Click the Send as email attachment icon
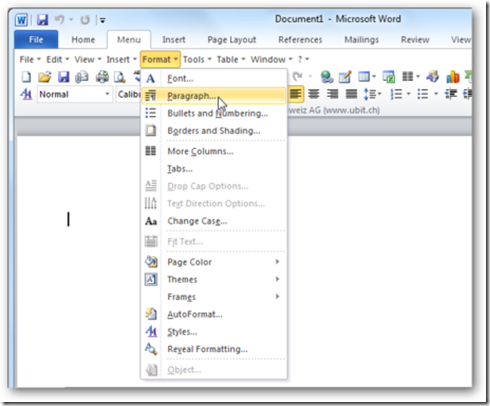 pos(82,77)
